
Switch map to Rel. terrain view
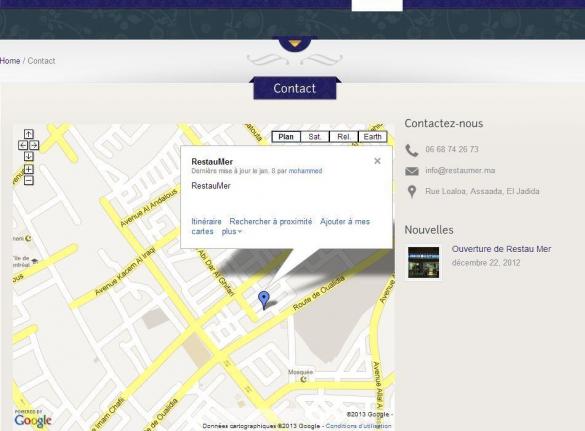coord(344,137)
